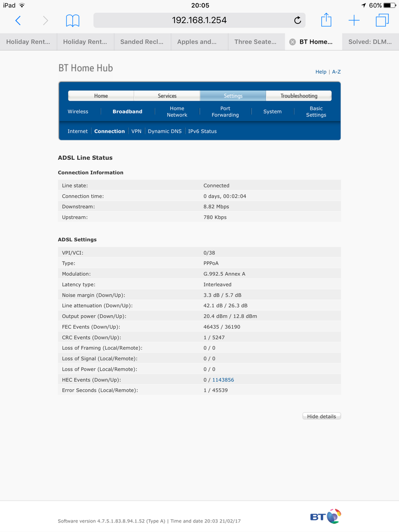Select downstream value 8.82 Mbps
399x532 pixels.
(x=216, y=207)
